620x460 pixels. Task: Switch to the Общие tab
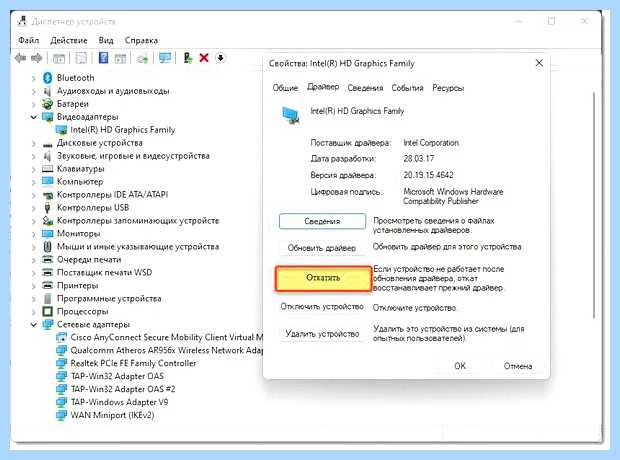[285, 88]
